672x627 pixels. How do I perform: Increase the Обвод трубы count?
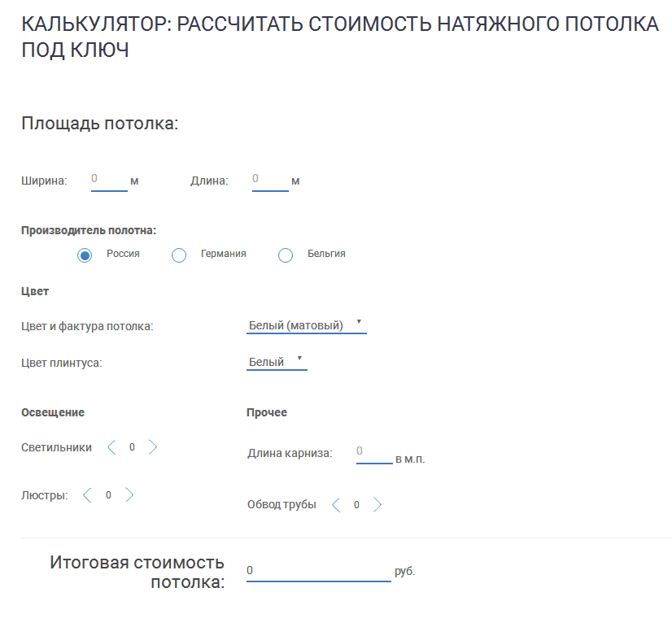(377, 504)
